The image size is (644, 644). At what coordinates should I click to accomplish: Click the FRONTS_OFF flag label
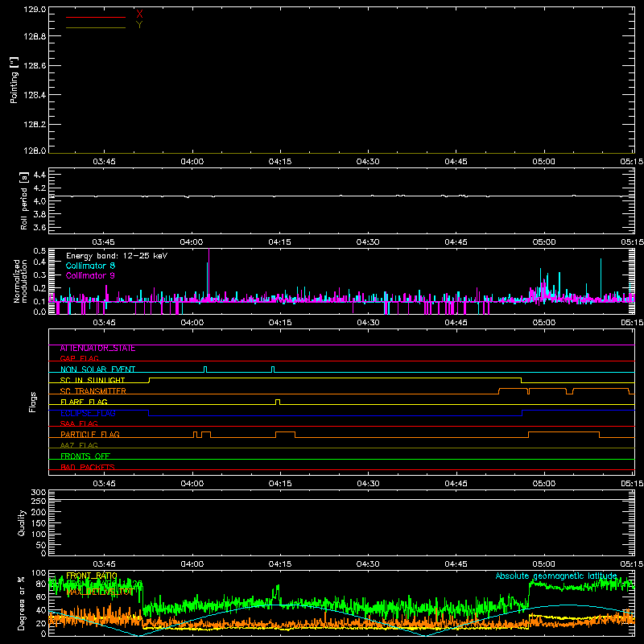85,456
